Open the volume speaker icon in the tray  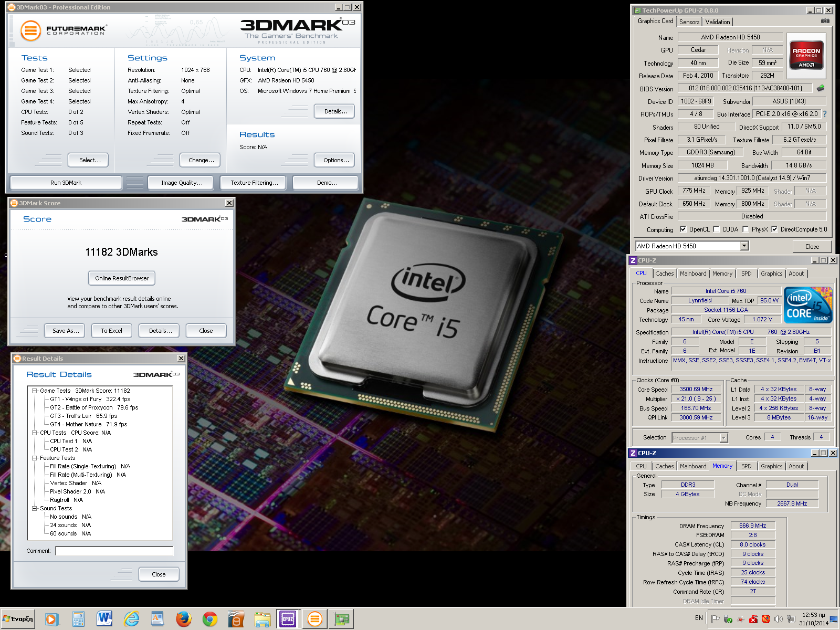779,619
